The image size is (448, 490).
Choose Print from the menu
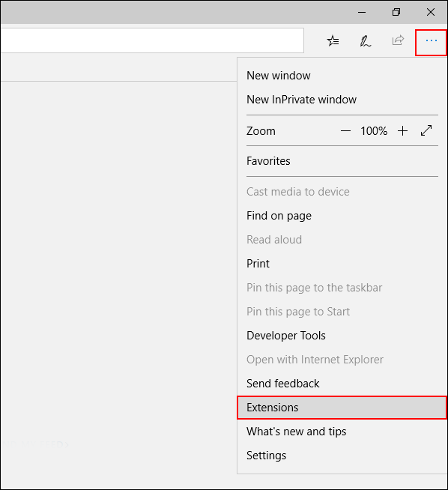[342, 264]
